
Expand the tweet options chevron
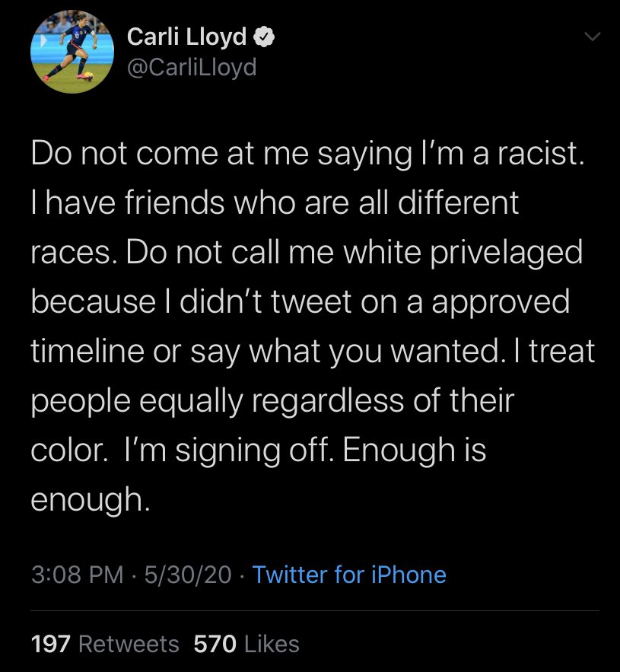click(x=592, y=36)
